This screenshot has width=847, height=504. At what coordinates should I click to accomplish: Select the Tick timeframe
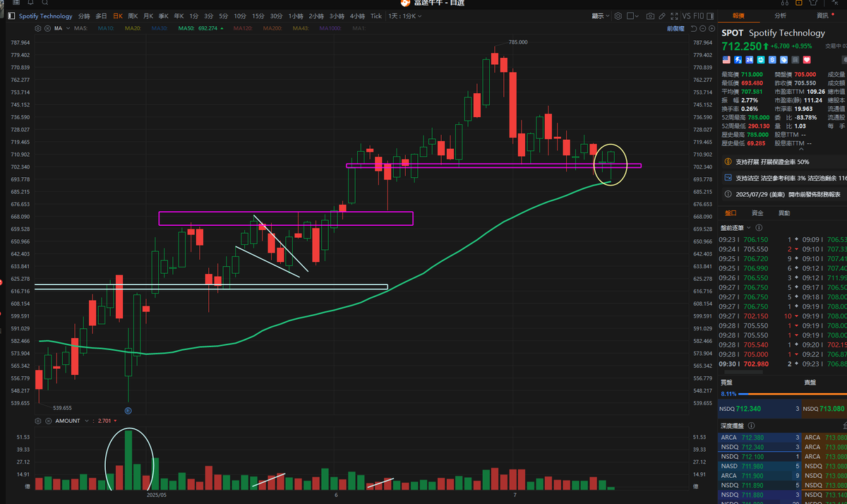point(376,16)
